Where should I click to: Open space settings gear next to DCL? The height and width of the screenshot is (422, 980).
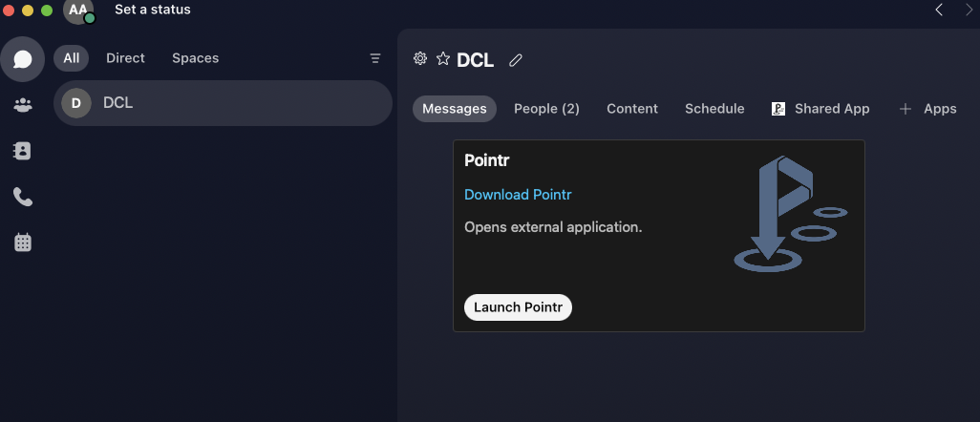click(x=420, y=59)
